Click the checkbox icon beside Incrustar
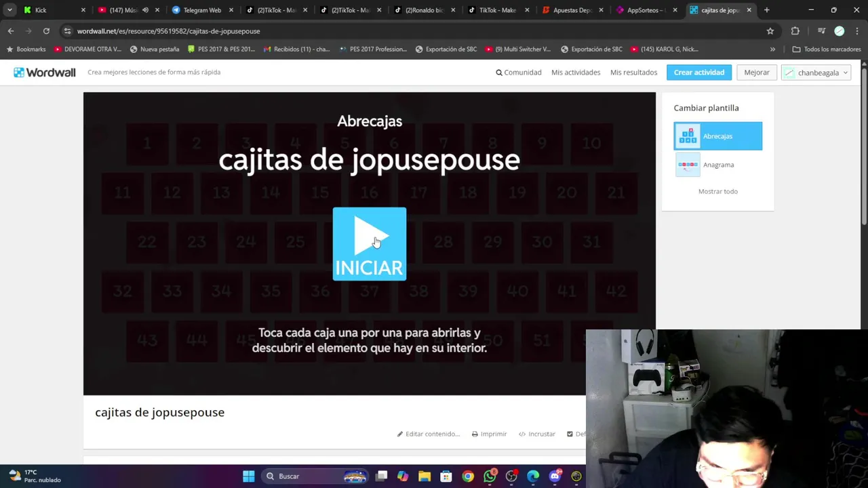Screen dimensions: 868x488 (570, 434)
